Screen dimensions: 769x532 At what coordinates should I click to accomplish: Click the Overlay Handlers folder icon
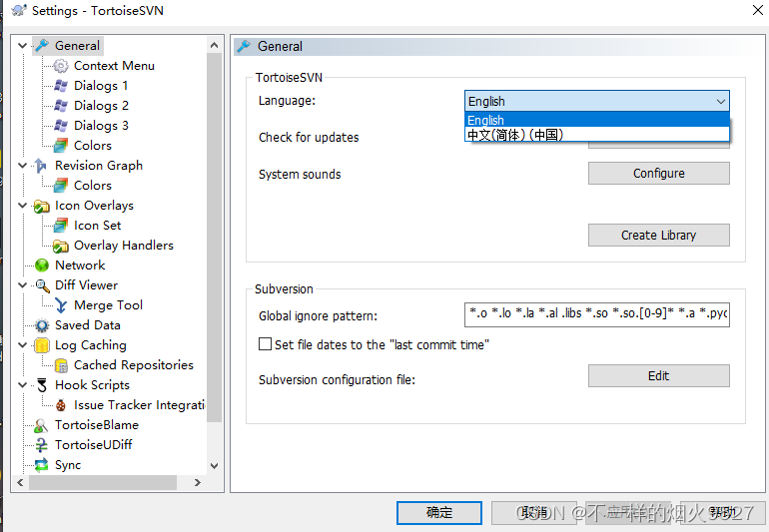(x=61, y=246)
